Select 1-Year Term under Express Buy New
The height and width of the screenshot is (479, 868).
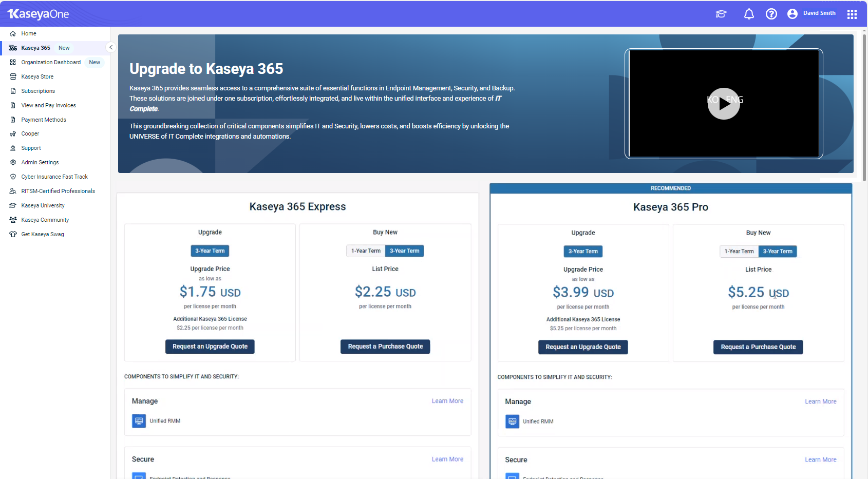tap(366, 251)
